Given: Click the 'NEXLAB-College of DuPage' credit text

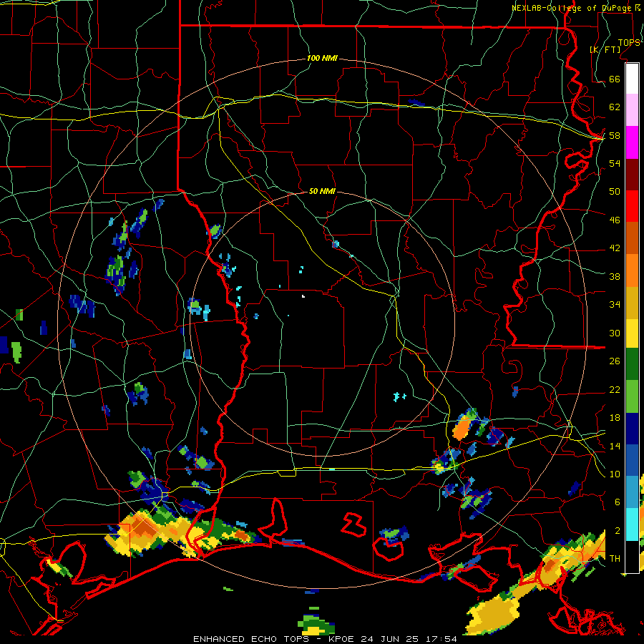Looking at the screenshot, I should pyautogui.click(x=573, y=8).
